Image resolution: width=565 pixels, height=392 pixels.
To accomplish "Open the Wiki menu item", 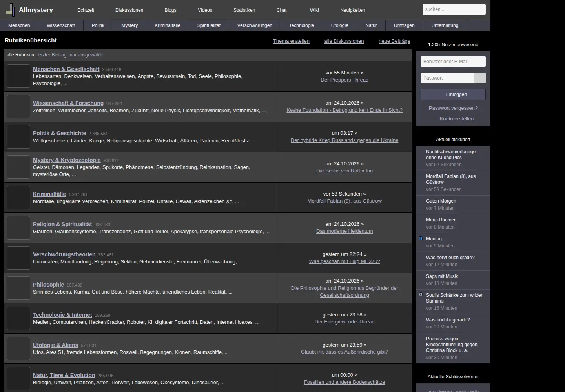I will tap(314, 10).
